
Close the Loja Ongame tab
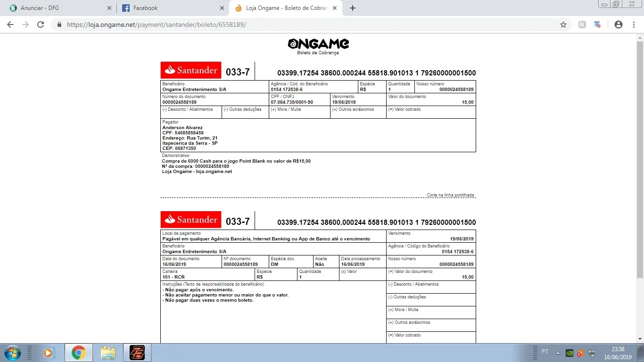[335, 8]
